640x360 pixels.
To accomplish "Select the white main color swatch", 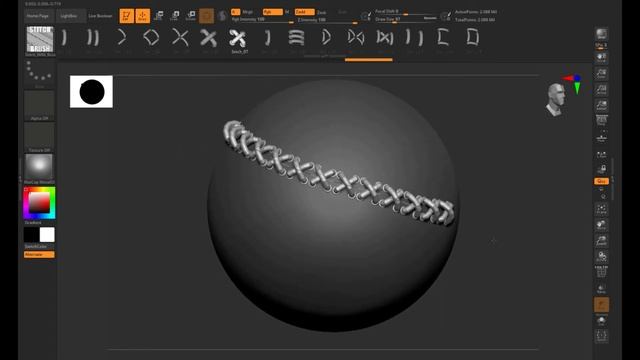I will point(47,235).
